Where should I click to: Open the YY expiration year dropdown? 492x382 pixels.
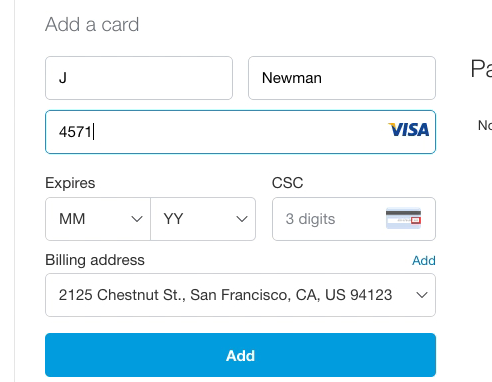click(x=203, y=219)
